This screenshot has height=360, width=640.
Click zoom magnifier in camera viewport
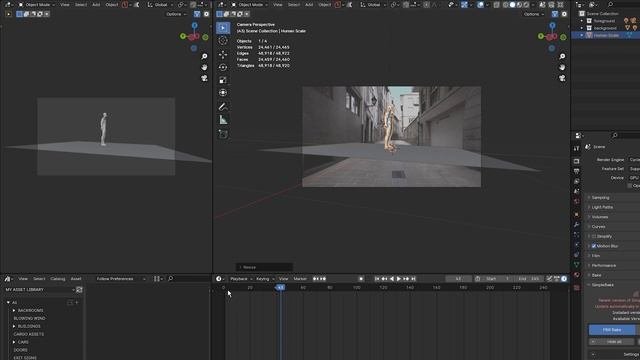click(x=562, y=56)
